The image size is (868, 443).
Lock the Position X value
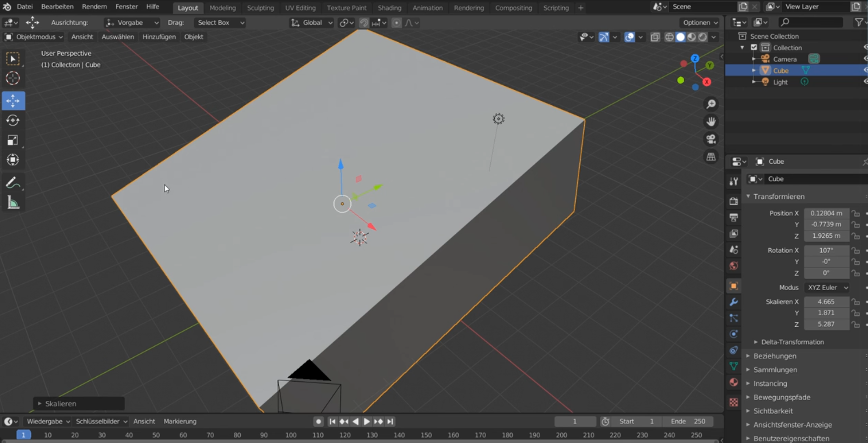tap(856, 213)
